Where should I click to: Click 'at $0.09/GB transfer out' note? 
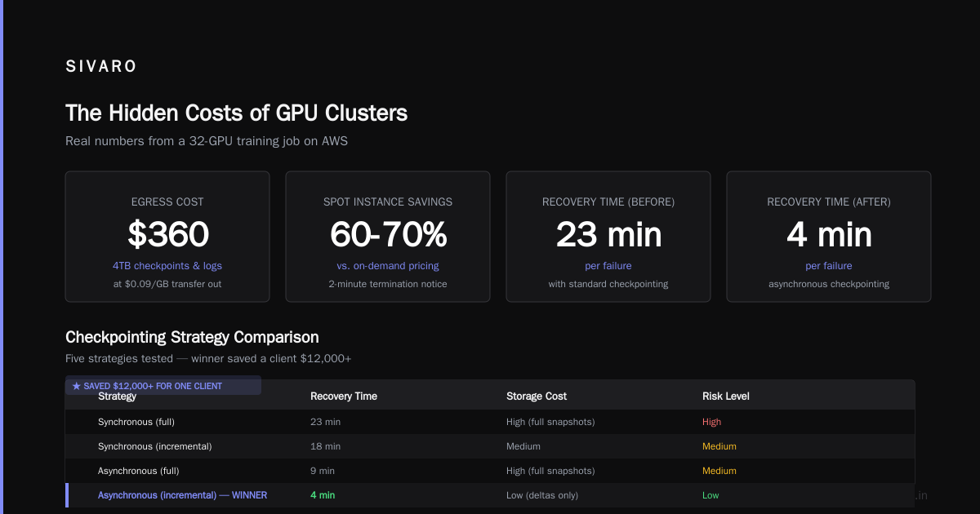[x=167, y=284]
